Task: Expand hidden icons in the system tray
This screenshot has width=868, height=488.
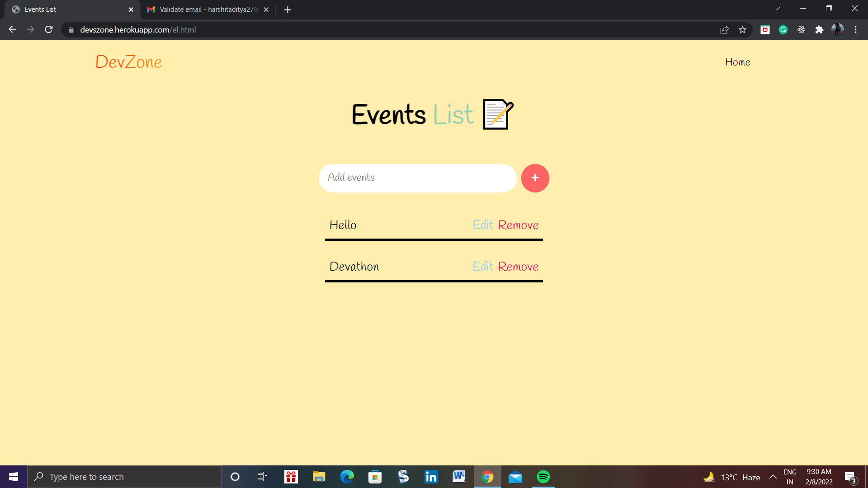Action: pos(773,476)
